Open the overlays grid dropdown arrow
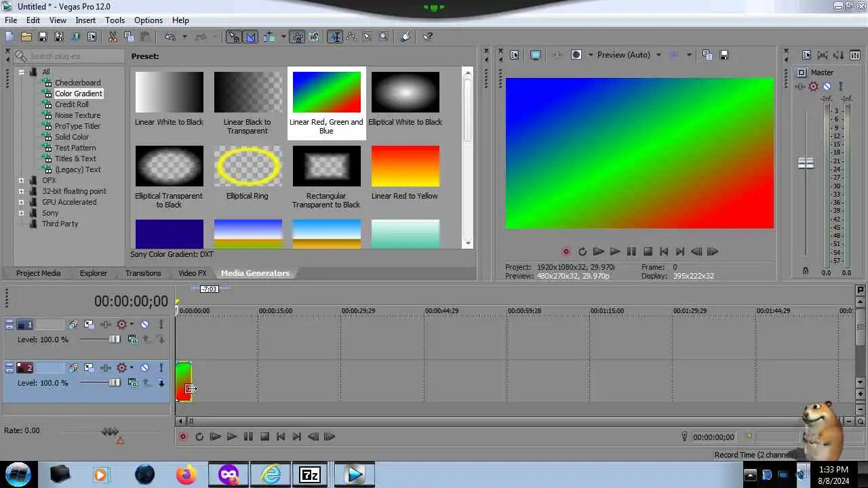 (x=689, y=55)
